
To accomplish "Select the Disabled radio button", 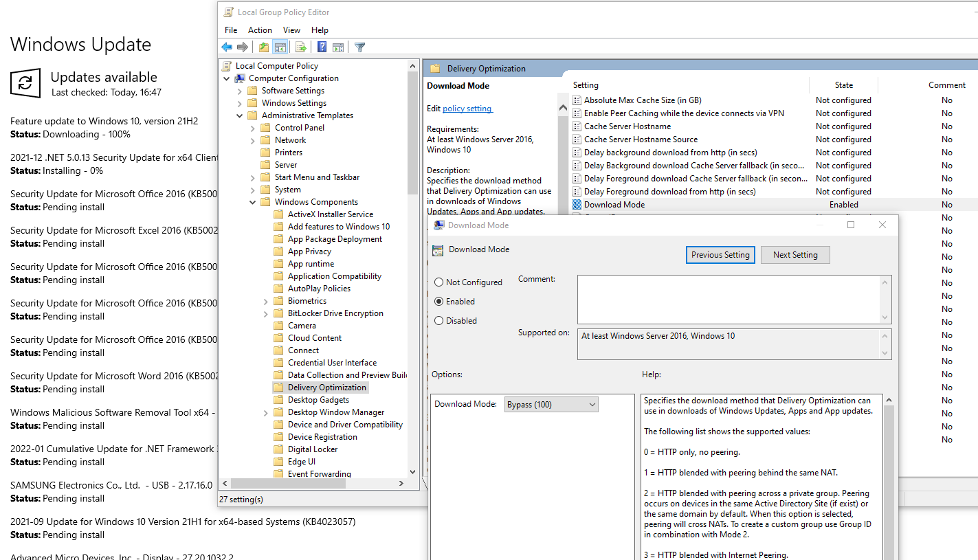I will (439, 321).
